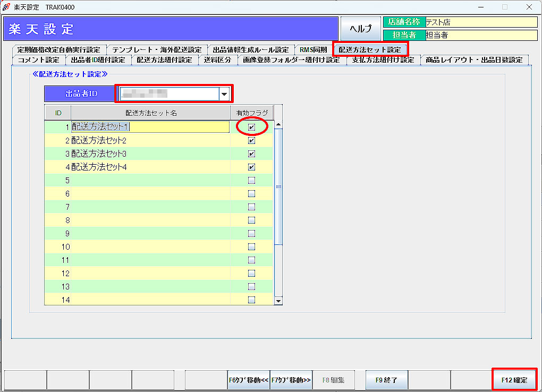Select the 配送方法セット2 name cell

150,141
